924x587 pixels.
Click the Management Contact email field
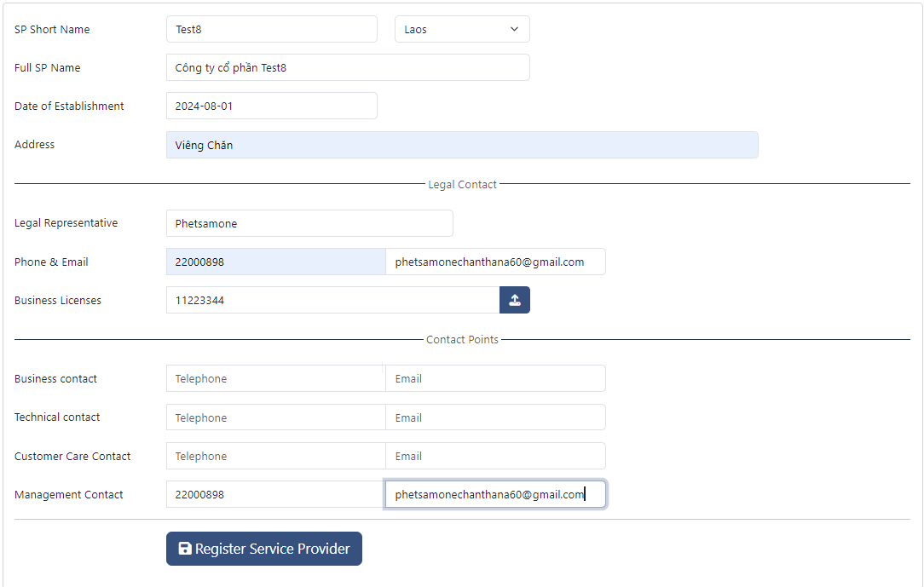495,494
